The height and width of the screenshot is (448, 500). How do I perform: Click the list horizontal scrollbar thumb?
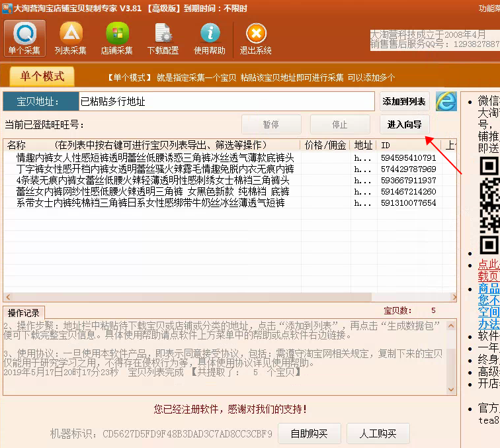tap(192, 297)
